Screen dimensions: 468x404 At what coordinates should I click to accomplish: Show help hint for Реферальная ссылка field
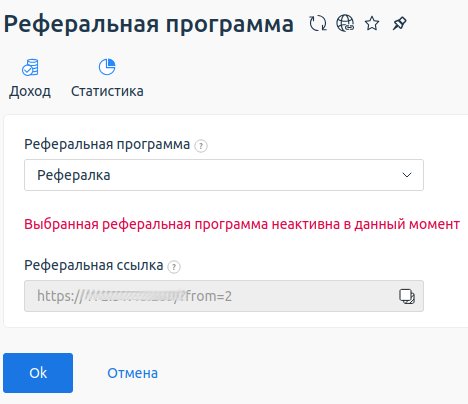[174, 267]
